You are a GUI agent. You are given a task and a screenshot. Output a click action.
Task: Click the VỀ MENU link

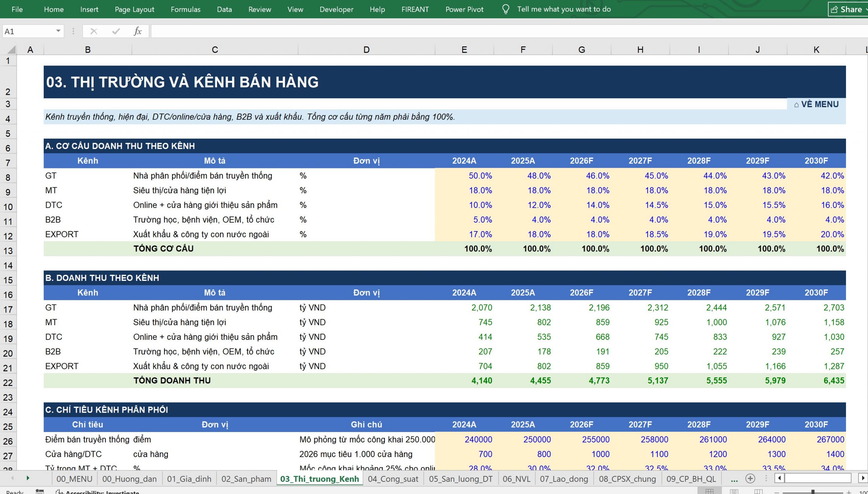816,104
